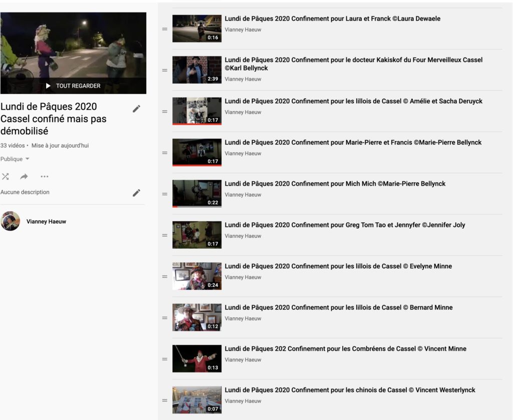Click the '33 vidéos' count text
The width and height of the screenshot is (513, 420).
click(x=13, y=146)
